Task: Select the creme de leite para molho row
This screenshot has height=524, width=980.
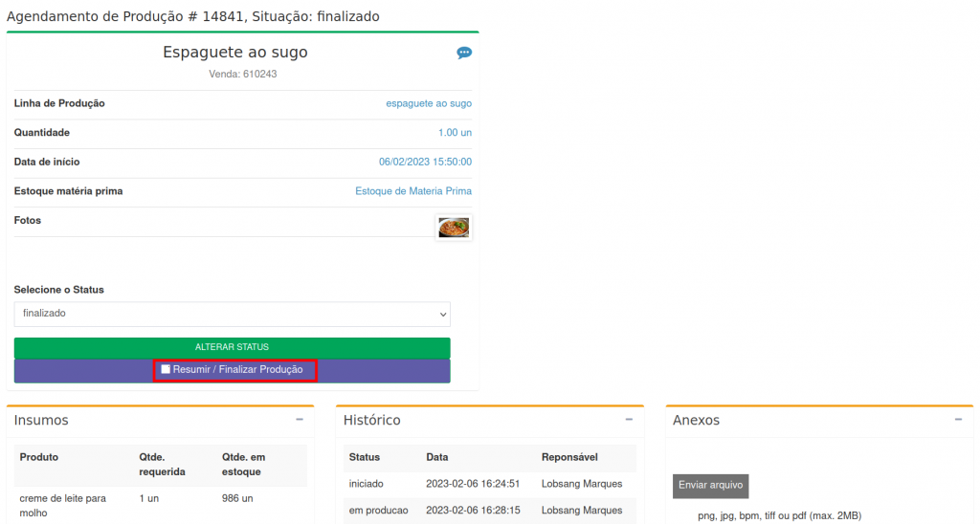Action: pyautogui.click(x=62, y=505)
